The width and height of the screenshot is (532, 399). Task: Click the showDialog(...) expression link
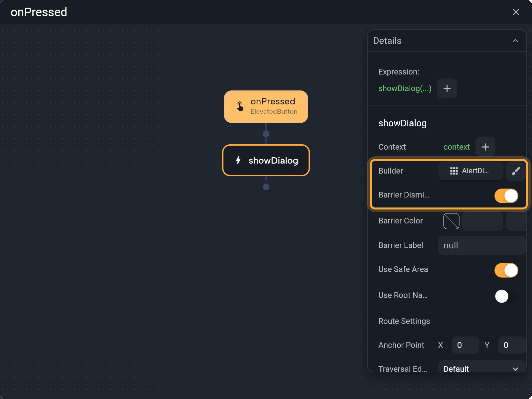coord(405,88)
